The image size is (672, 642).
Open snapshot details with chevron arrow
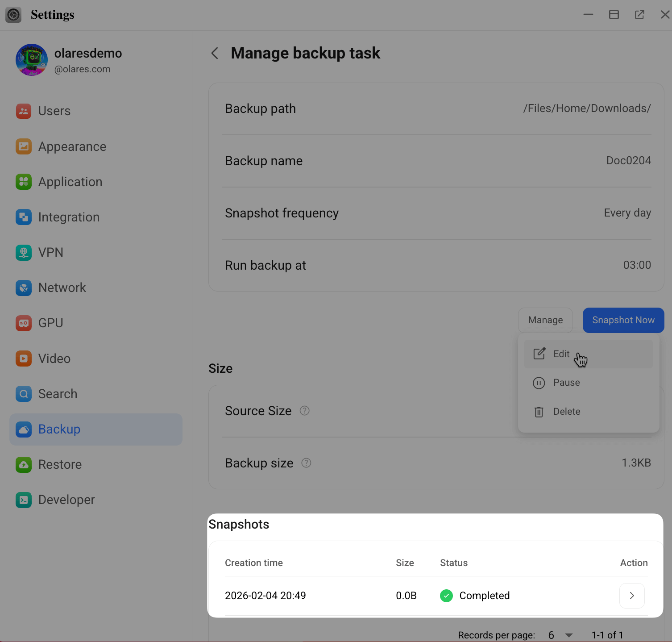[x=631, y=596]
